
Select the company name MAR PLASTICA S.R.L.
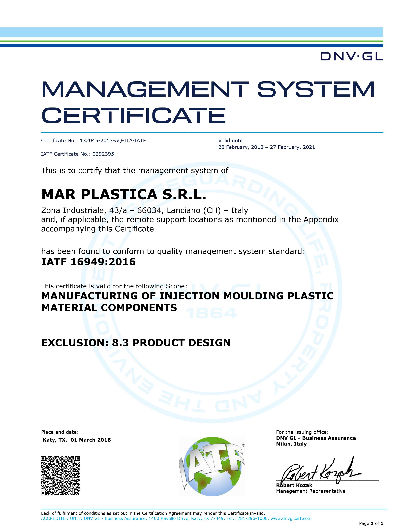click(x=124, y=195)
